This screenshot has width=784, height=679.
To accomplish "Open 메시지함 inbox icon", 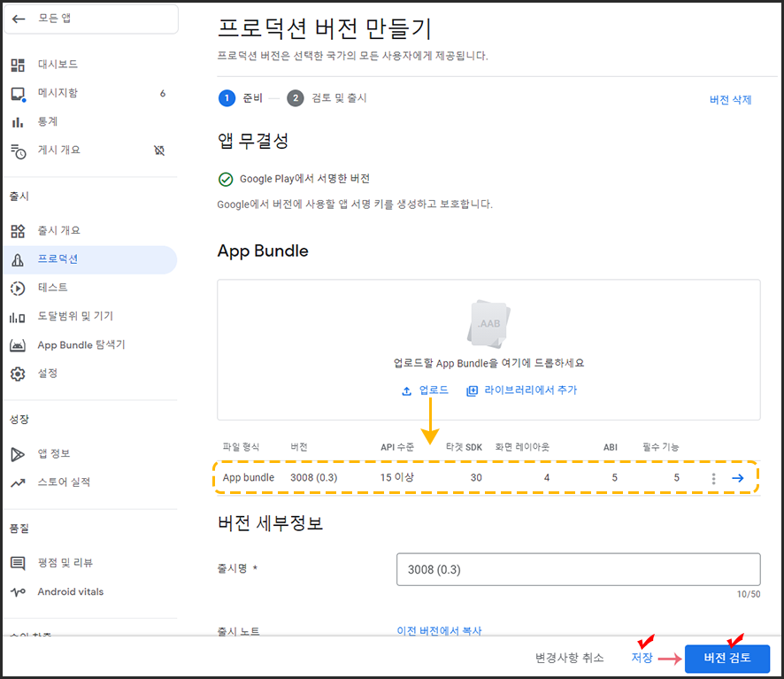I will tap(18, 94).
